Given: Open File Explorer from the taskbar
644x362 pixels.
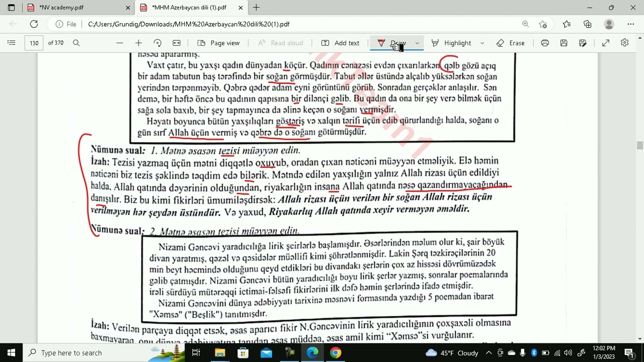Looking at the screenshot, I should point(220,353).
